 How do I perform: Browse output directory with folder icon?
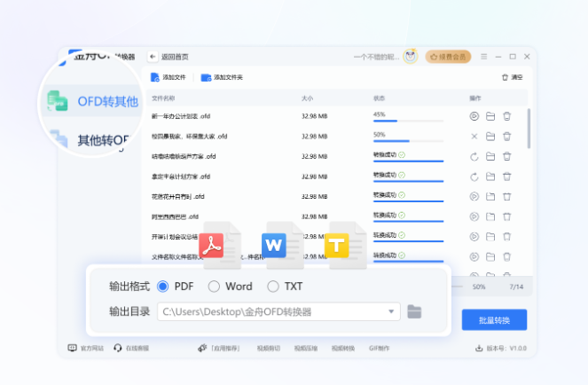414,312
